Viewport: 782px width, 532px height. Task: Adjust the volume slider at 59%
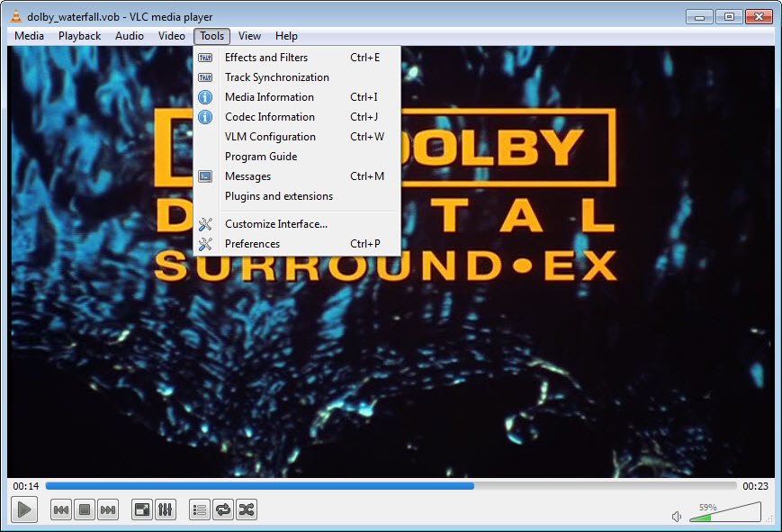click(x=725, y=512)
